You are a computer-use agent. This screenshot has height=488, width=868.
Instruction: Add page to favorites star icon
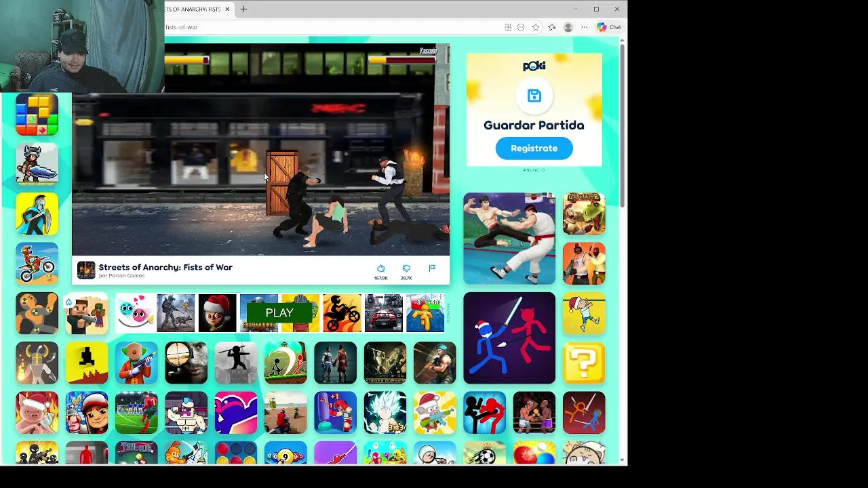pos(536,27)
